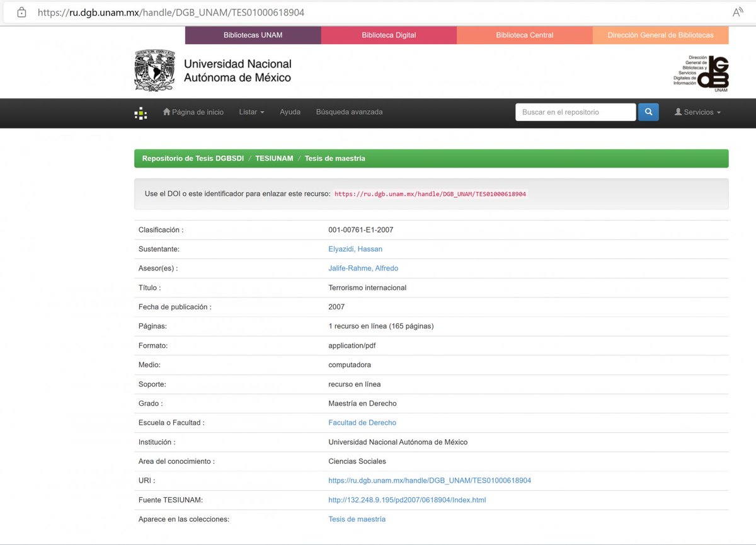Screen dimensions: 756x545
Task: Focus the Buscar en el repositorio field
Action: (576, 112)
